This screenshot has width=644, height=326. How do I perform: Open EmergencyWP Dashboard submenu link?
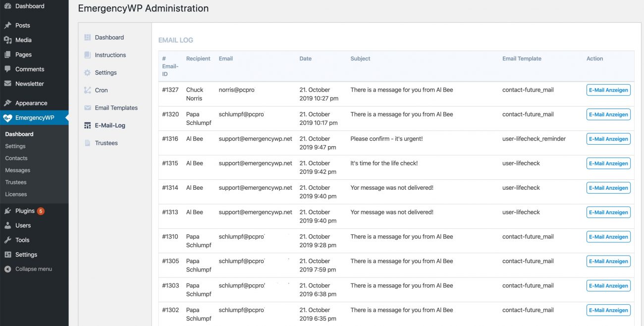click(19, 134)
